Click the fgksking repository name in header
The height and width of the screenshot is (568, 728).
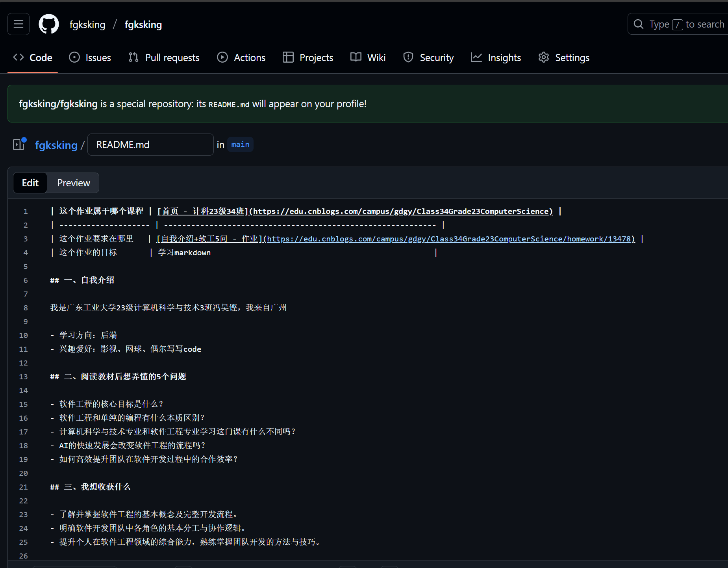[x=143, y=24]
